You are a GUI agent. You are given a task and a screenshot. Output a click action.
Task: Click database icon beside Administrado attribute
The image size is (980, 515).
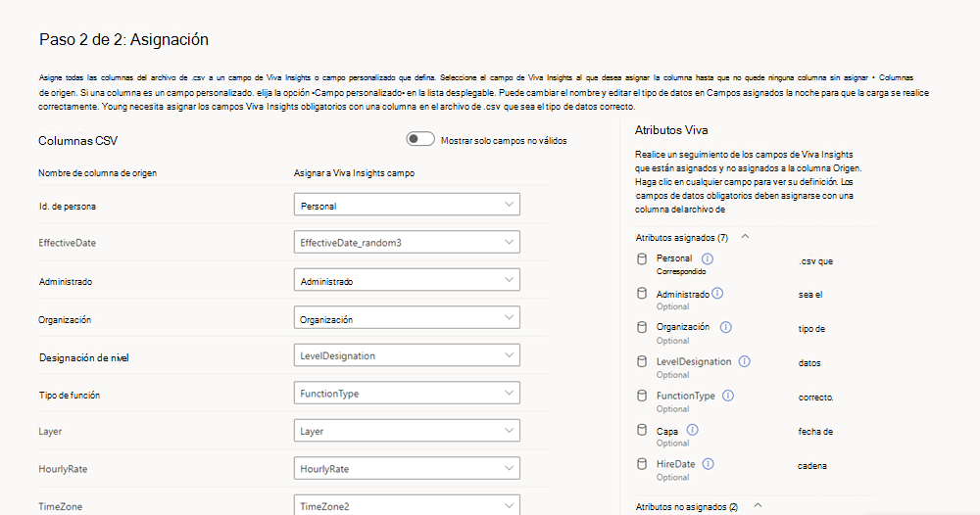click(642, 294)
